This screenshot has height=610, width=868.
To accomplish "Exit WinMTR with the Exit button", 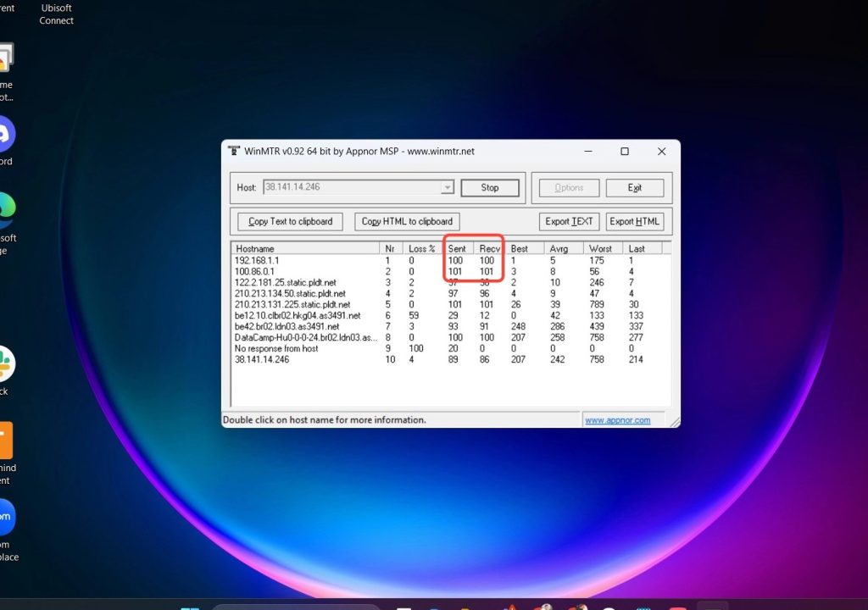I will [x=634, y=187].
